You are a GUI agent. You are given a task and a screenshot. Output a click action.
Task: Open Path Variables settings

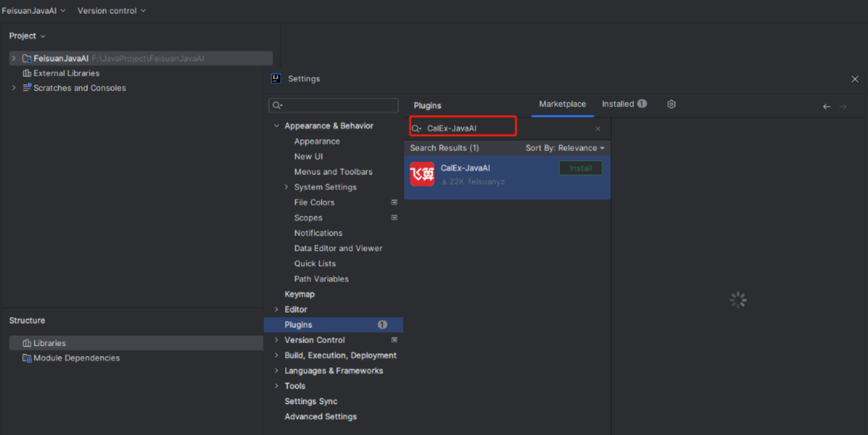(321, 279)
